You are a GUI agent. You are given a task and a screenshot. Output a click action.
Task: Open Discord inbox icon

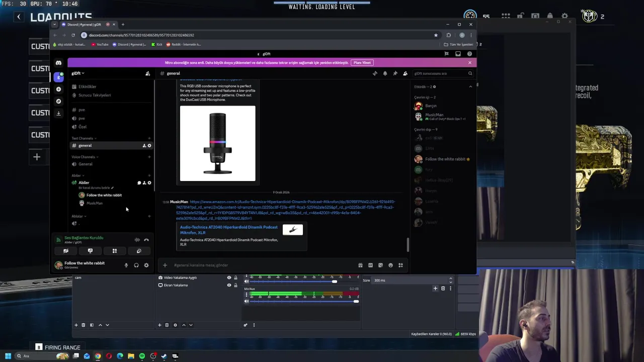[x=458, y=54]
